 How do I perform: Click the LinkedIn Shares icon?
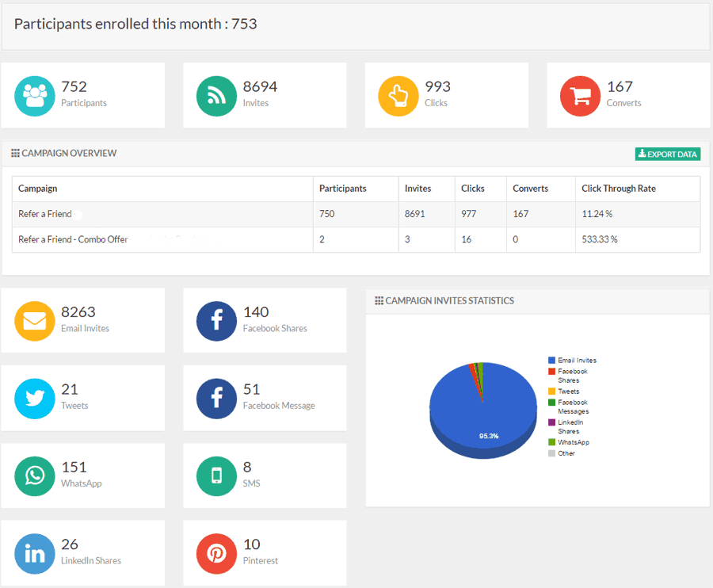[35, 553]
